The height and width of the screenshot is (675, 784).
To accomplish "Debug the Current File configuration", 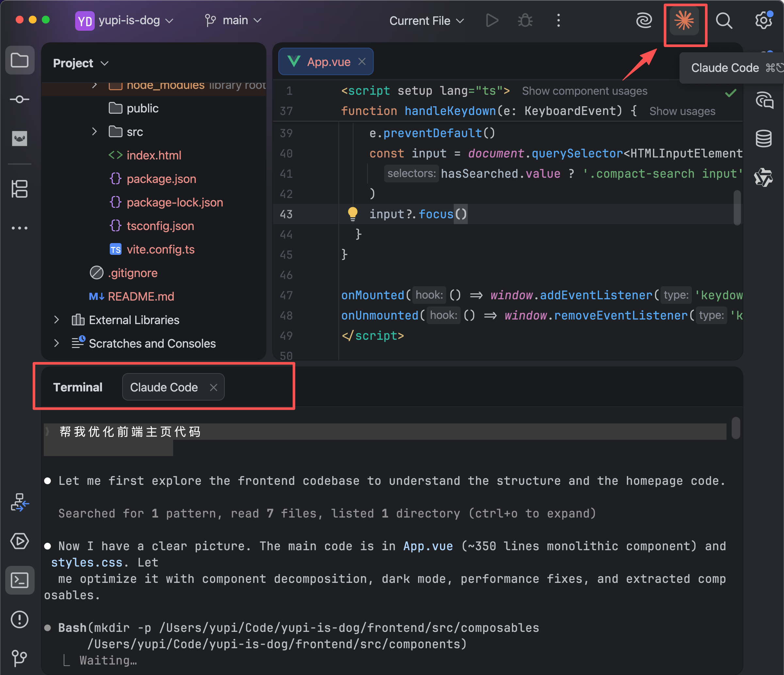I will pos(525,21).
